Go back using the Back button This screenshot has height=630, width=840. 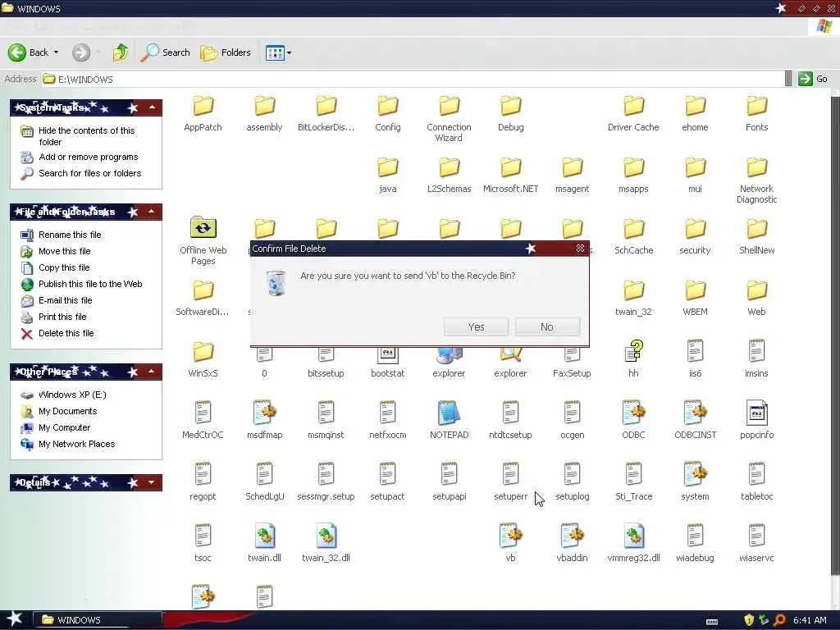click(28, 52)
